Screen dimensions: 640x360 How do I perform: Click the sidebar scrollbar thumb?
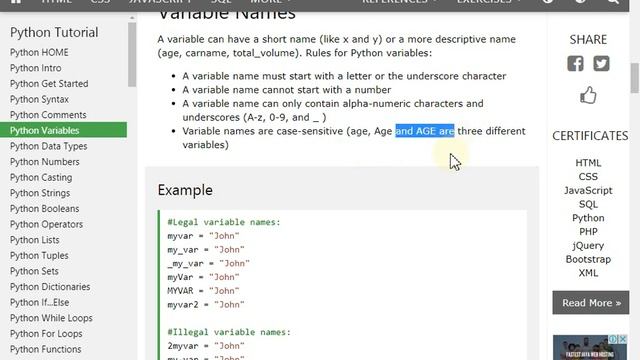[132, 54]
